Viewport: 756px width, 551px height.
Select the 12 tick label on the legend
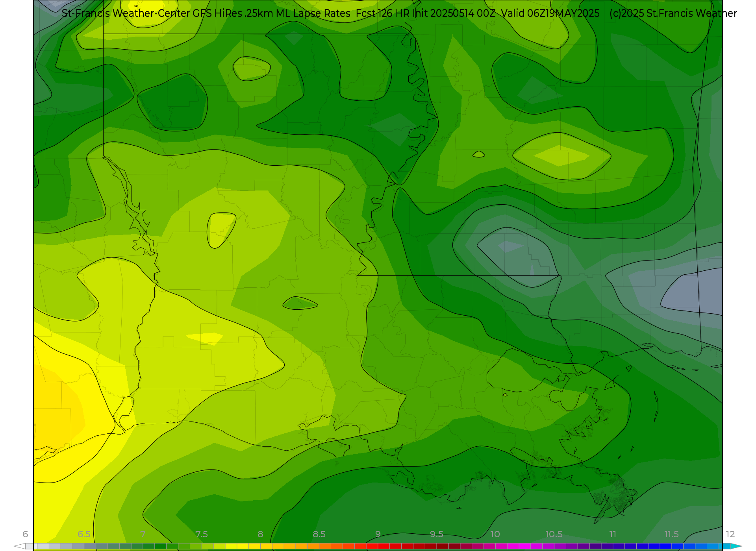pos(730,534)
